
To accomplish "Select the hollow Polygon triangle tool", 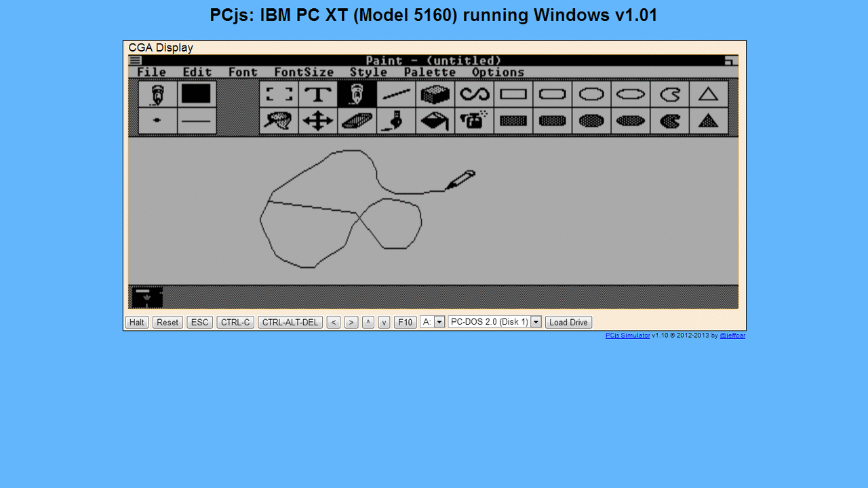I will [x=709, y=94].
